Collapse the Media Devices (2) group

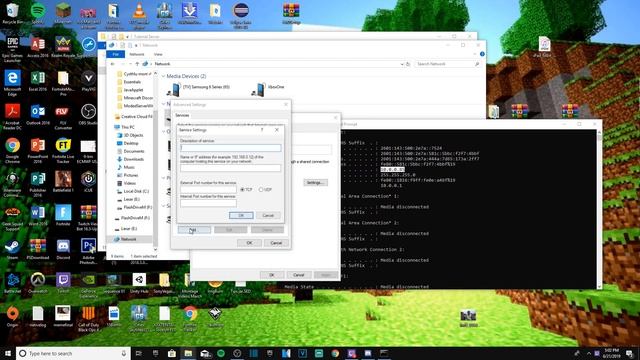click(x=163, y=76)
